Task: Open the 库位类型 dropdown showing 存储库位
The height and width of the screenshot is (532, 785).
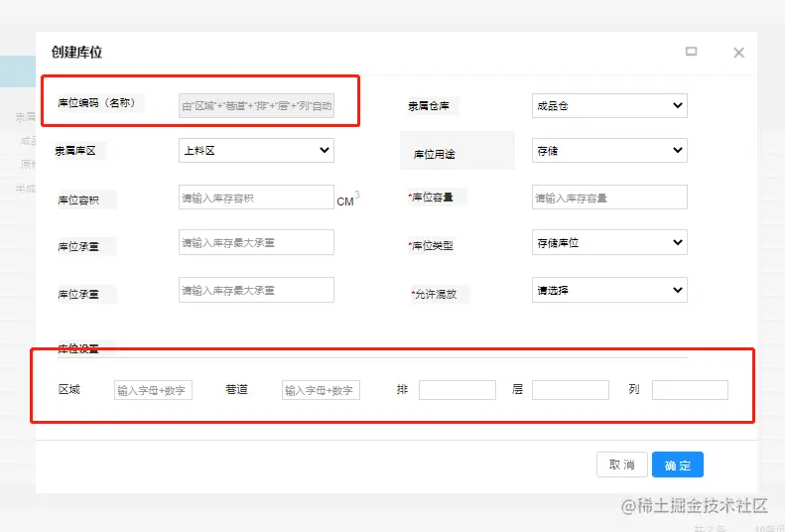Action: [609, 242]
